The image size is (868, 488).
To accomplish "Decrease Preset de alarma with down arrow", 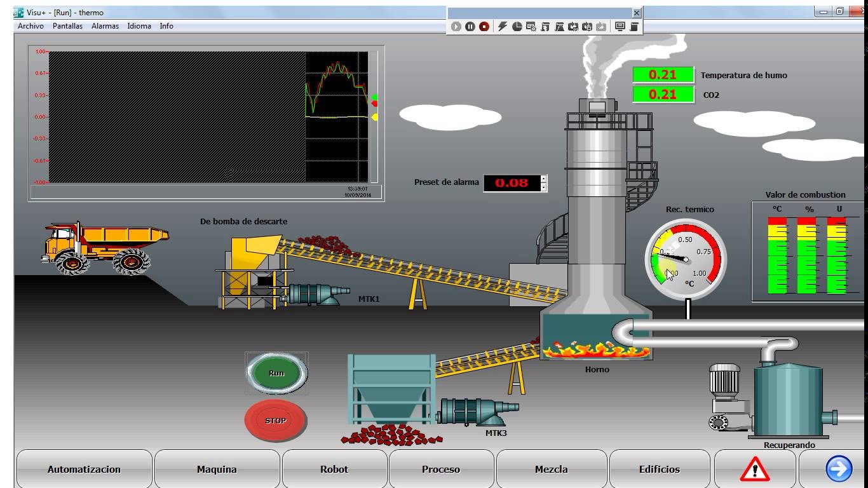I will tap(543, 187).
